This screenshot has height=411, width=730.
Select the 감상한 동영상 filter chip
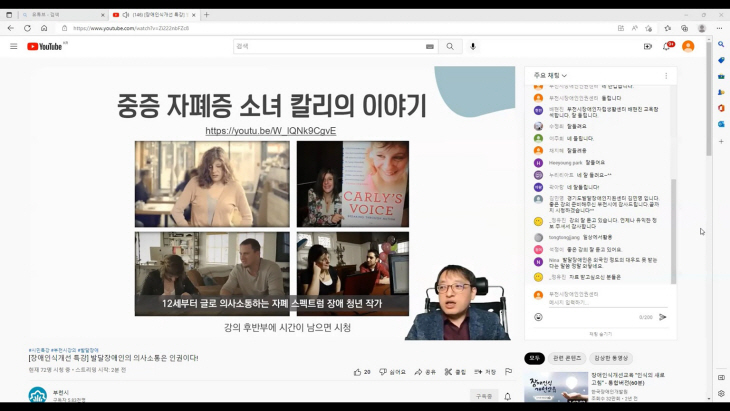(610, 358)
